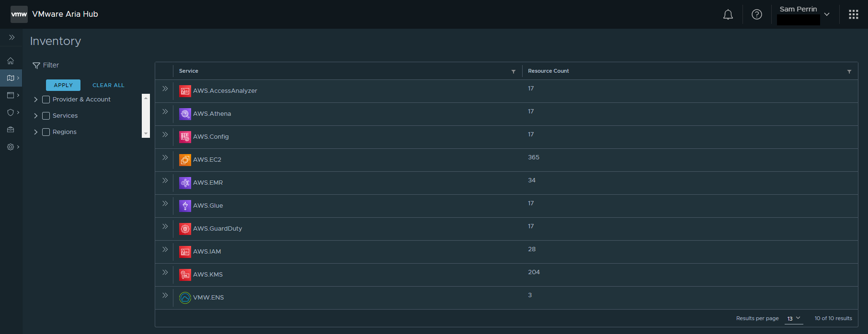Click CLEAR ALL filters
Screen dimensions: 868x334
108,85
